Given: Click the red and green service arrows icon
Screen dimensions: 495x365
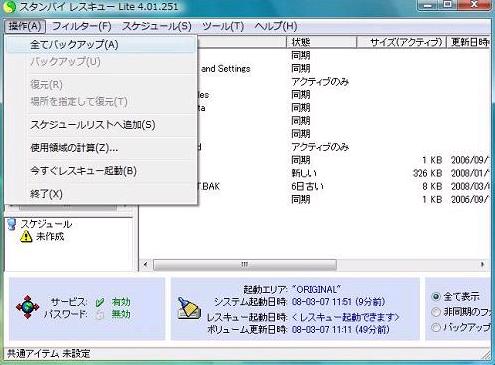Looking at the screenshot, I should point(28,307).
